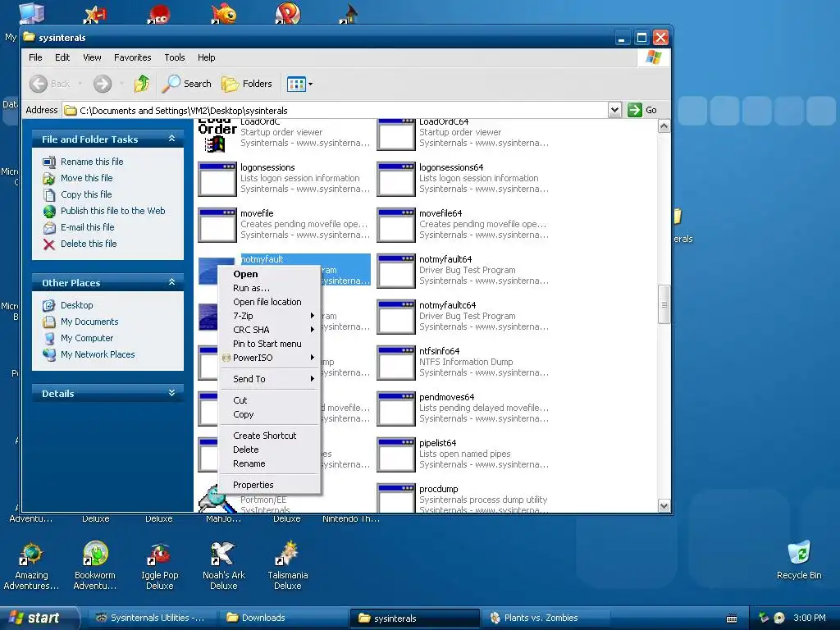Click the Back navigation arrow icon
This screenshot has width=840, height=630.
pyautogui.click(x=39, y=84)
